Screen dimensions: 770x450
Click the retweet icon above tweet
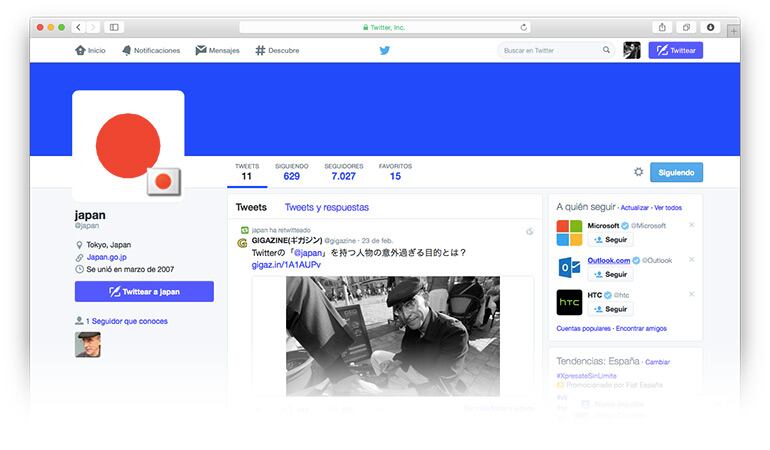tap(245, 230)
